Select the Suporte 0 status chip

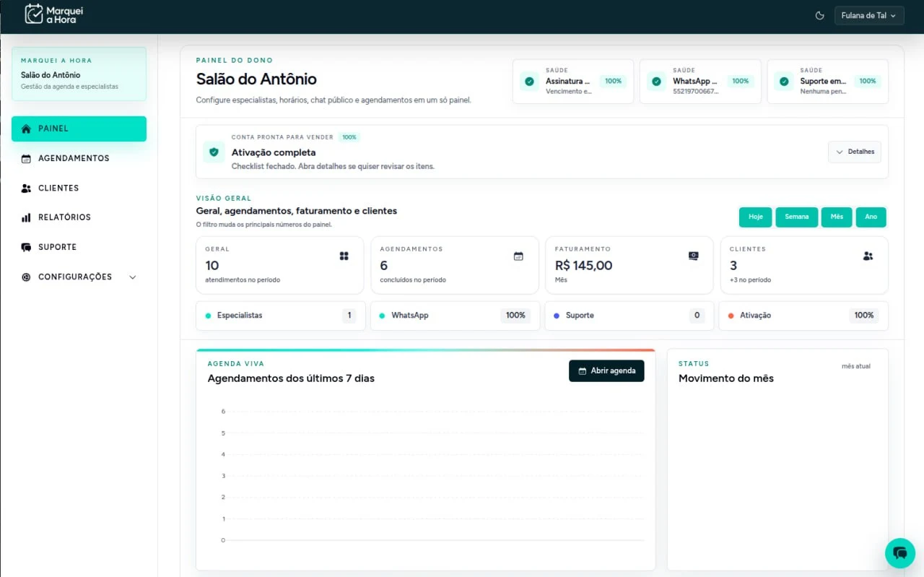[x=629, y=316]
